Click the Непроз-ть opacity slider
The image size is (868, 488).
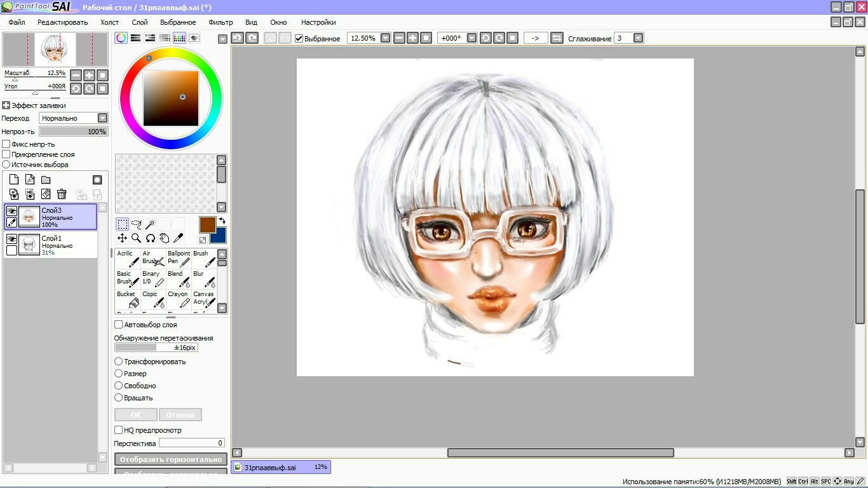click(x=74, y=132)
